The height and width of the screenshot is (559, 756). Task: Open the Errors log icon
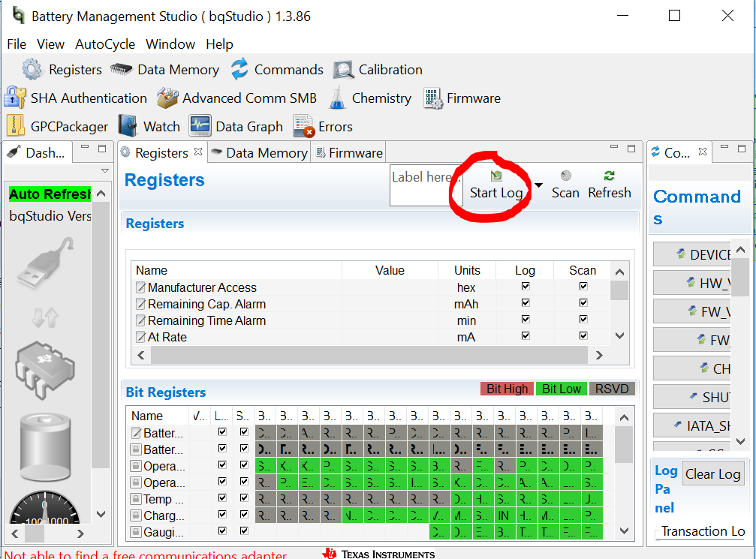(304, 126)
